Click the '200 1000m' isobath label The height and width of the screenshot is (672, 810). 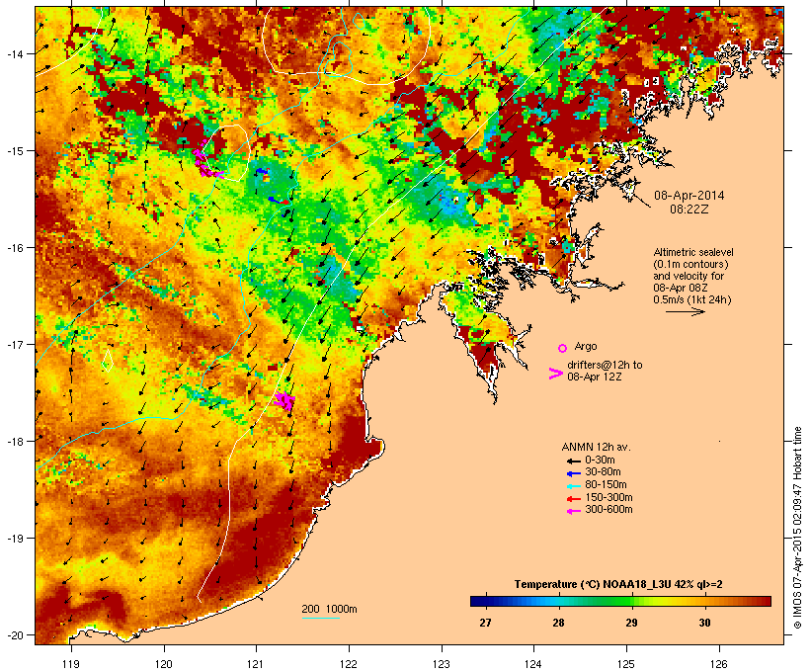[x=329, y=609]
